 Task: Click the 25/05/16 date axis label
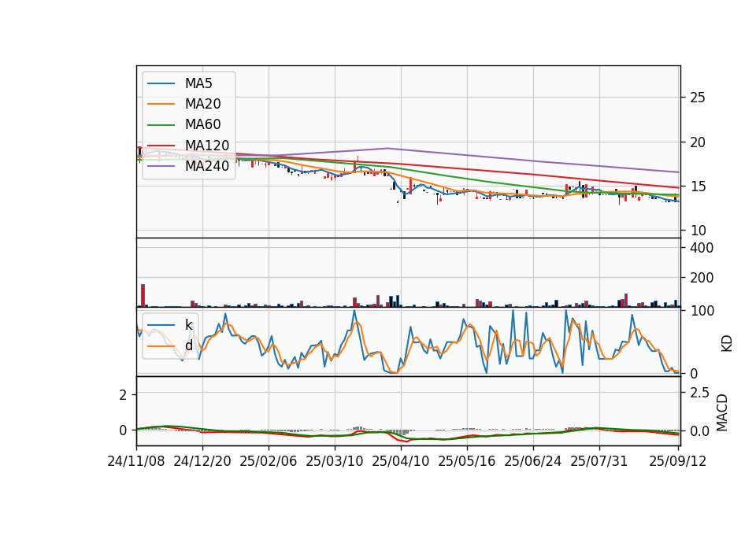(466, 461)
